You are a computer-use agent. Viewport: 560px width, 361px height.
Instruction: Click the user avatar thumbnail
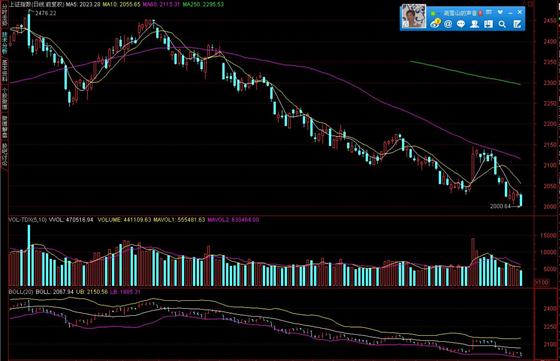coord(414,16)
